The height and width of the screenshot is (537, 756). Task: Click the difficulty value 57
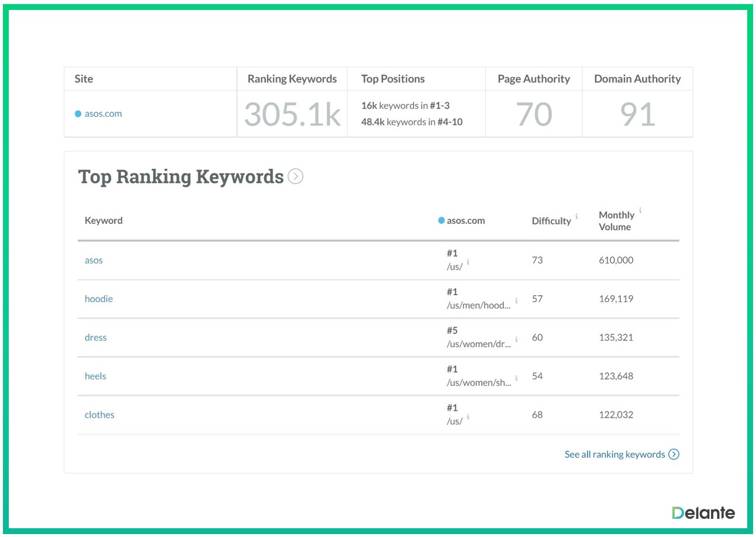pos(537,299)
